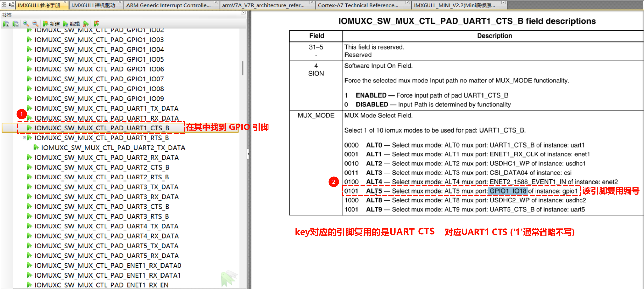The image size is (644, 289).
Task: Click the tab list sort icon
Action: coord(11,4)
